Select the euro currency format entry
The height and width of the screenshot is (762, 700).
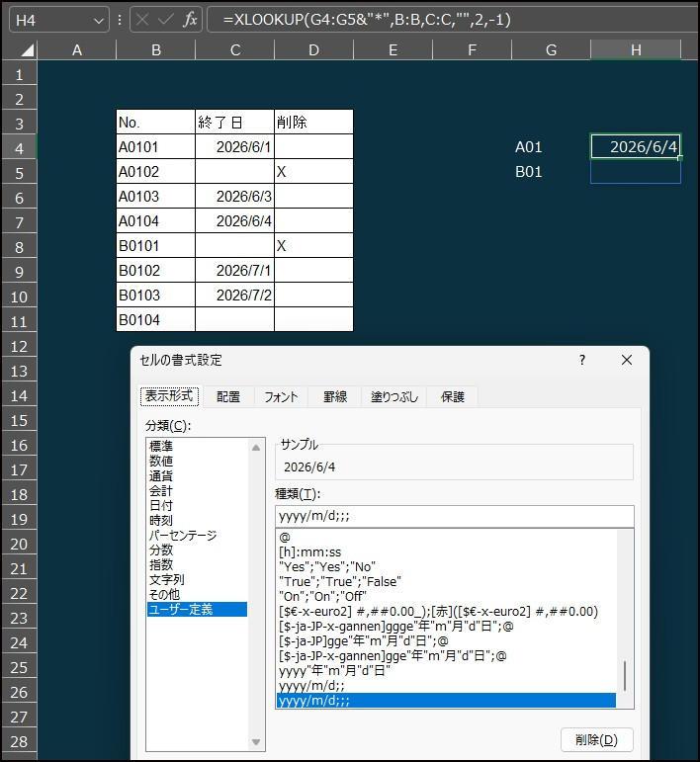point(447,612)
